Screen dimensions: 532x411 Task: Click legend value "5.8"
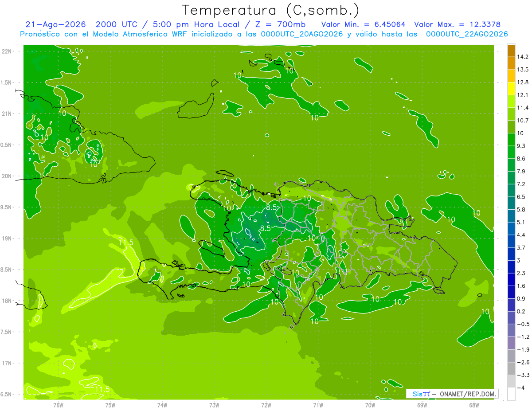click(521, 210)
